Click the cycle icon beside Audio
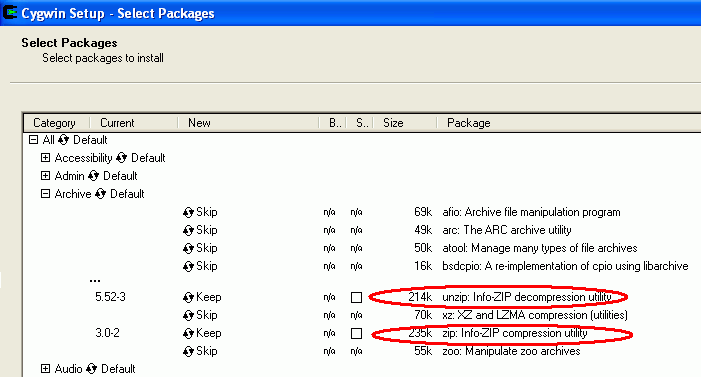The image size is (701, 377). [92, 369]
